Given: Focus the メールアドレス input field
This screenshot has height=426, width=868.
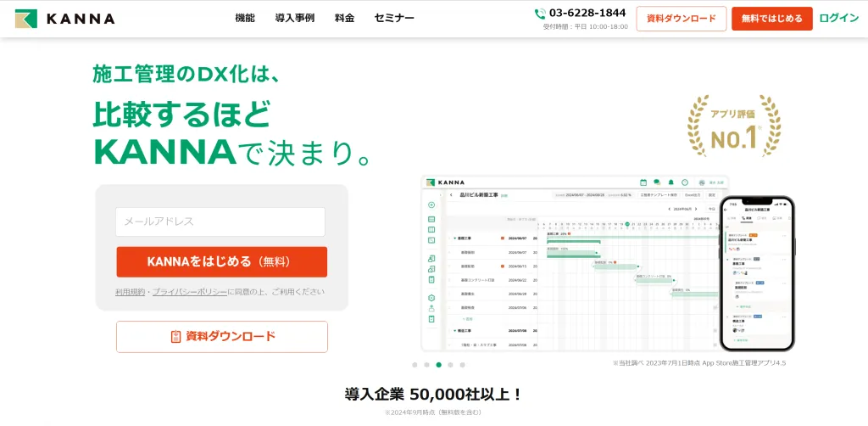Looking at the screenshot, I should point(220,221).
